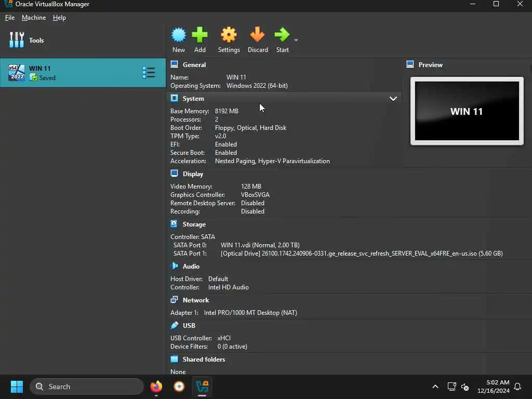Open the USB section header
The image size is (532, 399).
[189, 325]
